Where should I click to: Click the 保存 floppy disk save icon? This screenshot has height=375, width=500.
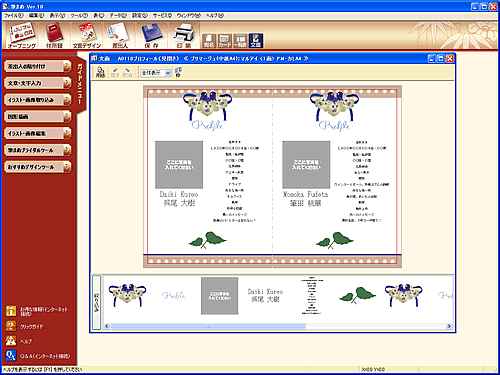tap(152, 35)
